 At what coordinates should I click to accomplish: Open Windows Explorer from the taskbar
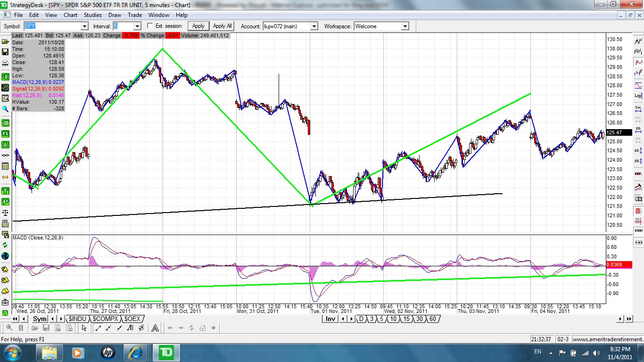click(50, 352)
